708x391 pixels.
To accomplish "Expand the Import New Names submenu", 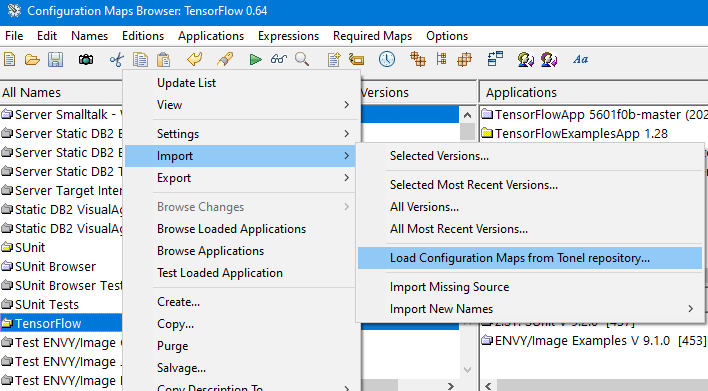I will click(x=690, y=309).
